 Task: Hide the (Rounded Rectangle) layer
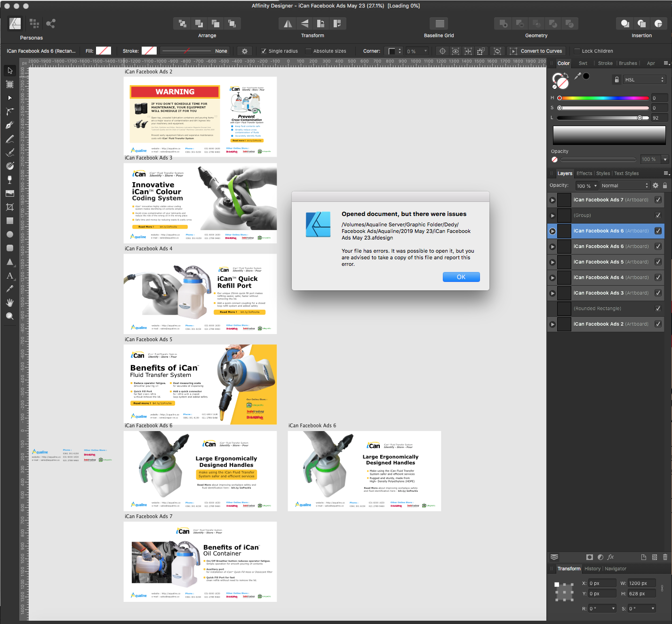click(658, 309)
